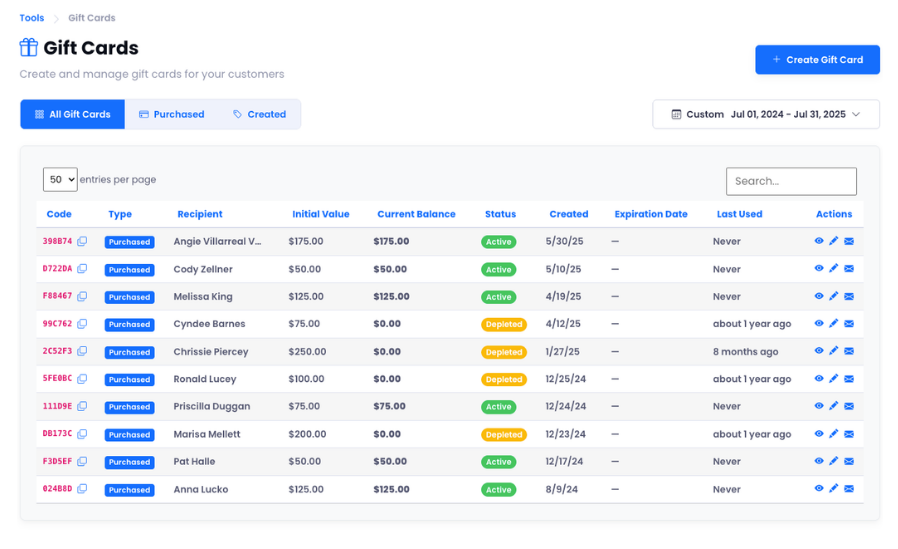
Task: Copy gift card code 5FE0BC
Action: point(82,378)
